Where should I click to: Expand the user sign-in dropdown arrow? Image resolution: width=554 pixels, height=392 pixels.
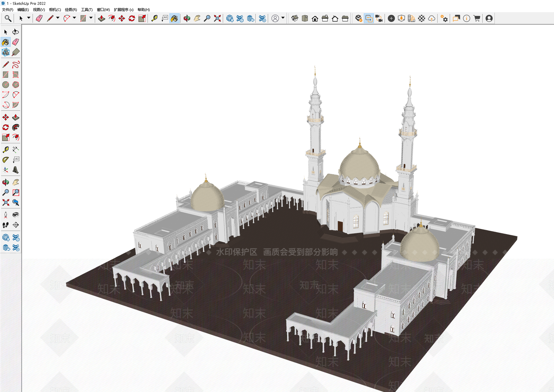coord(283,18)
